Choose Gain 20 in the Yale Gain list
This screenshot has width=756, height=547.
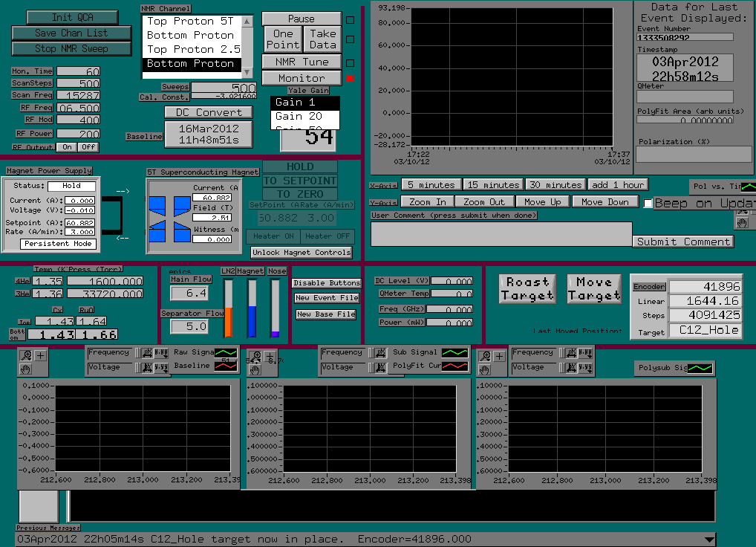point(304,116)
